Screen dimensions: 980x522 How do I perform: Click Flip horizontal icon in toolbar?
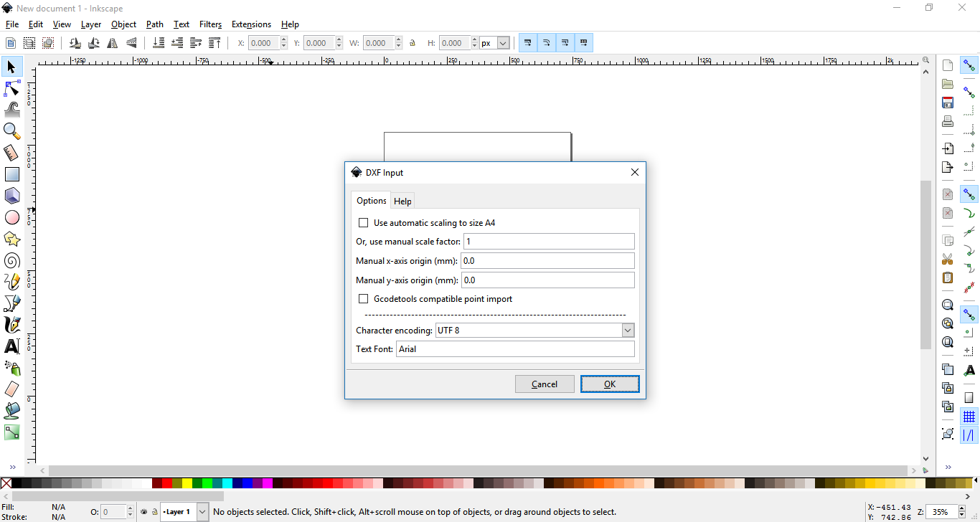(113, 43)
